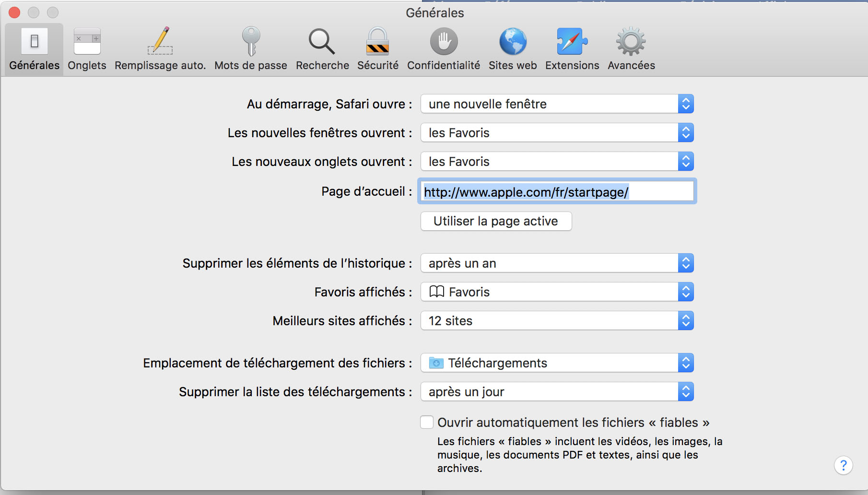Click the Avancées tab label text

point(631,65)
